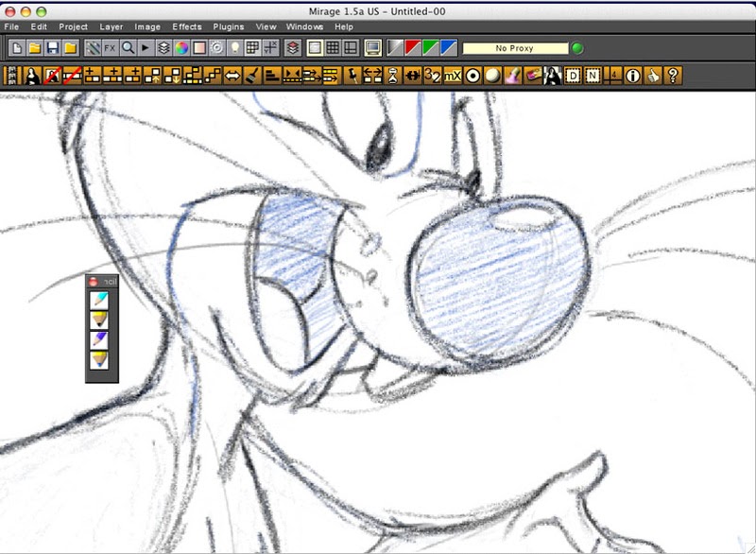Select the cyan pencil in pencil panel
Screen dimensions: 756x554
click(x=99, y=300)
